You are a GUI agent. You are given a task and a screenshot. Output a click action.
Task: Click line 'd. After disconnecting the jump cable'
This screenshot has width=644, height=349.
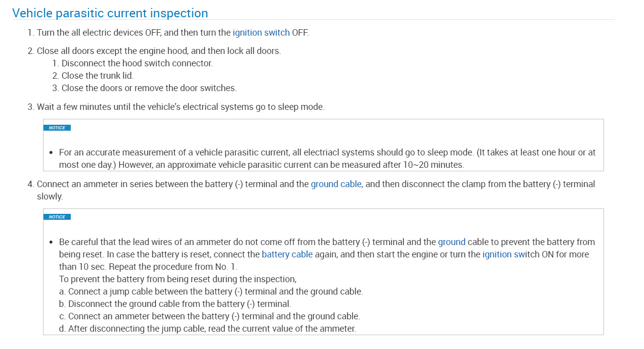click(207, 329)
